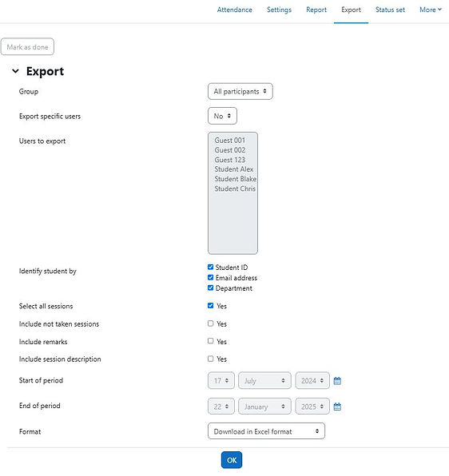Open End of period year dropdown
Image resolution: width=449 pixels, height=476 pixels.
point(312,407)
